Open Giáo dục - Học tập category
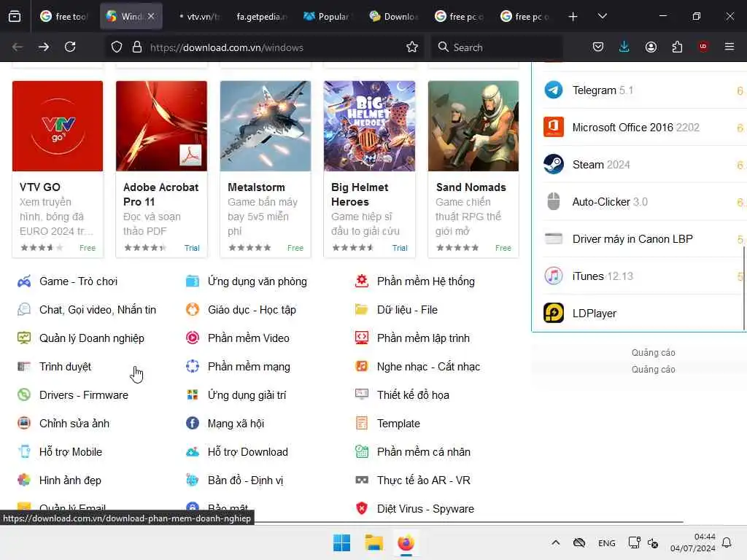Viewport: 747px width, 560px height. click(x=252, y=310)
